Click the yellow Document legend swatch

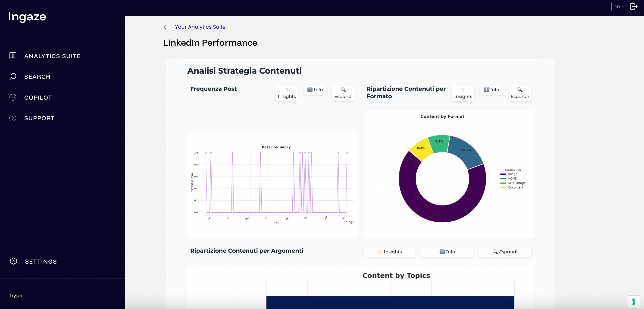[503, 188]
